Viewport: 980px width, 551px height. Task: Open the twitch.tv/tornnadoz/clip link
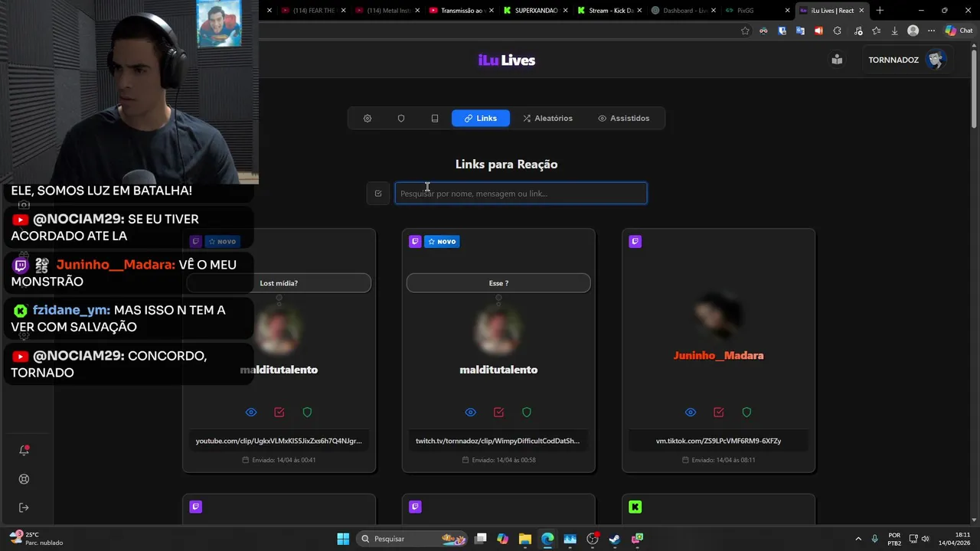[x=498, y=441]
